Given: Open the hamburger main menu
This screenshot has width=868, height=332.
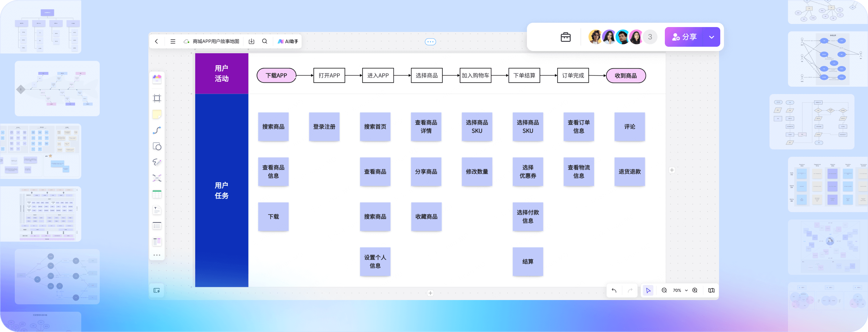Looking at the screenshot, I should (173, 41).
